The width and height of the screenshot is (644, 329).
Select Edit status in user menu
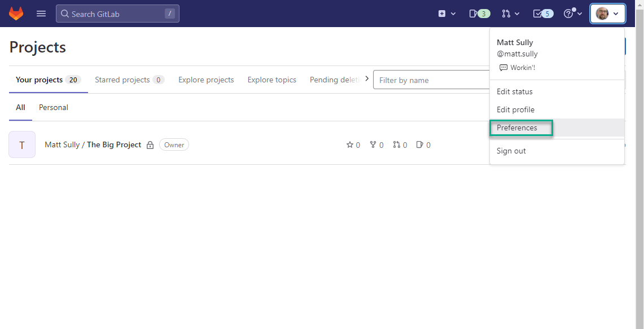pos(514,91)
